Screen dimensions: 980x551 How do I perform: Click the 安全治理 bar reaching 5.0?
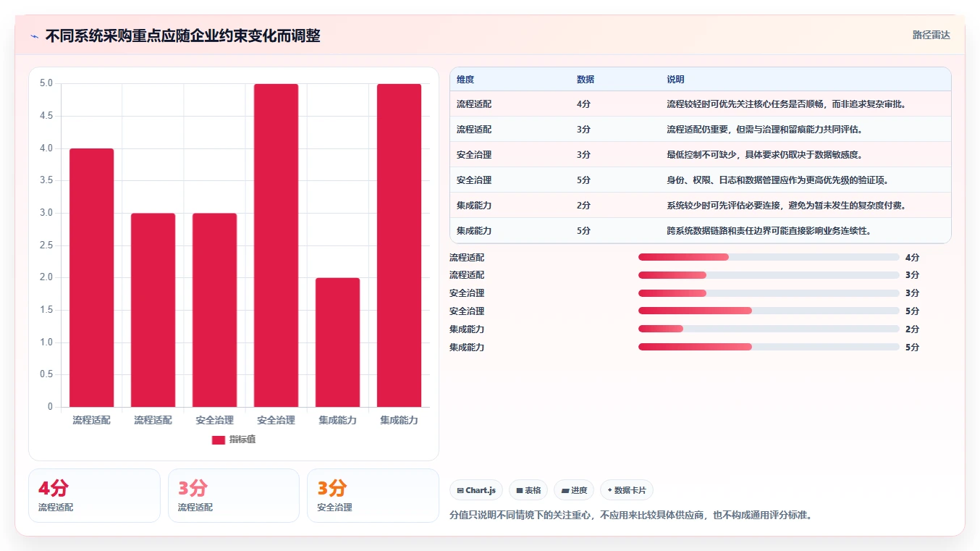coord(276,245)
